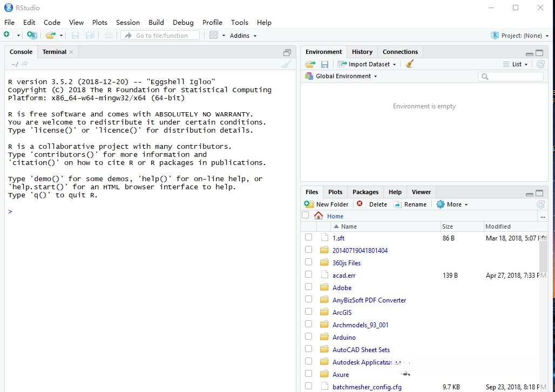Switch to the Connections tab
The height and width of the screenshot is (392, 555).
400,52
